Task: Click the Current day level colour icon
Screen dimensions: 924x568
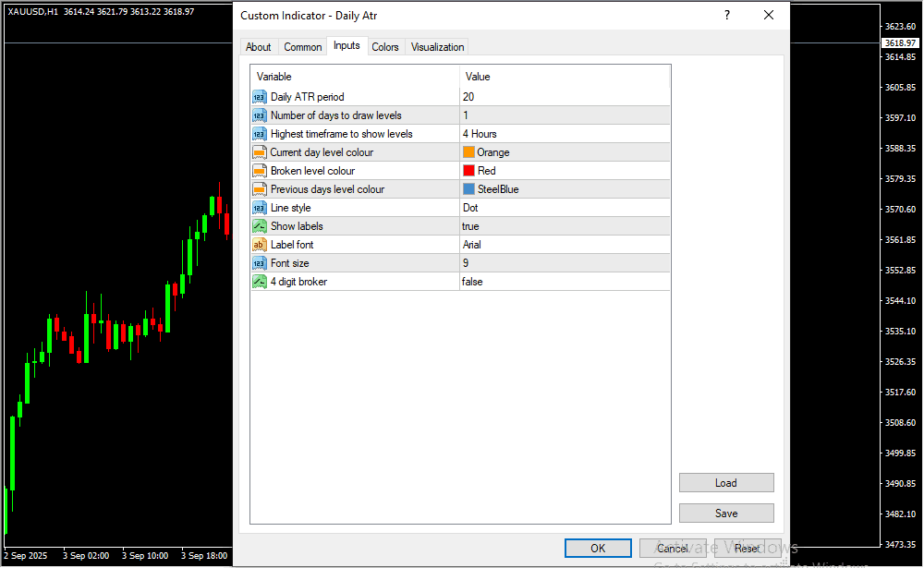Action: coord(259,152)
